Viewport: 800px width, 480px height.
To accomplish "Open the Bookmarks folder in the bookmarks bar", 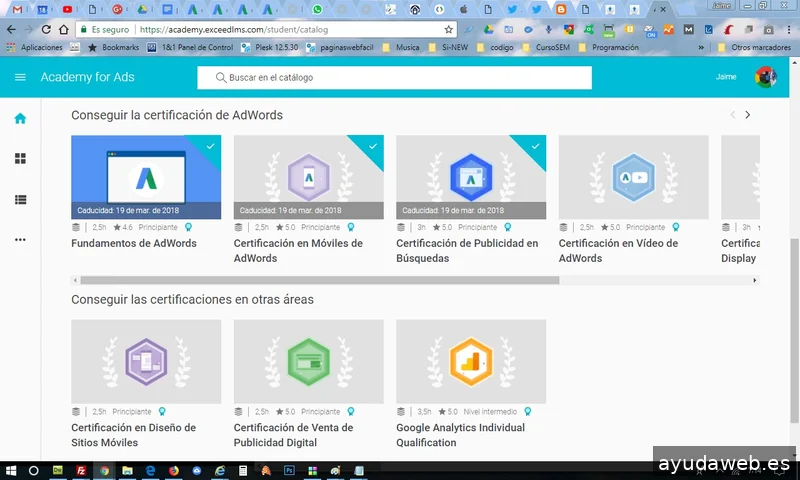I will pyautogui.click(x=113, y=47).
